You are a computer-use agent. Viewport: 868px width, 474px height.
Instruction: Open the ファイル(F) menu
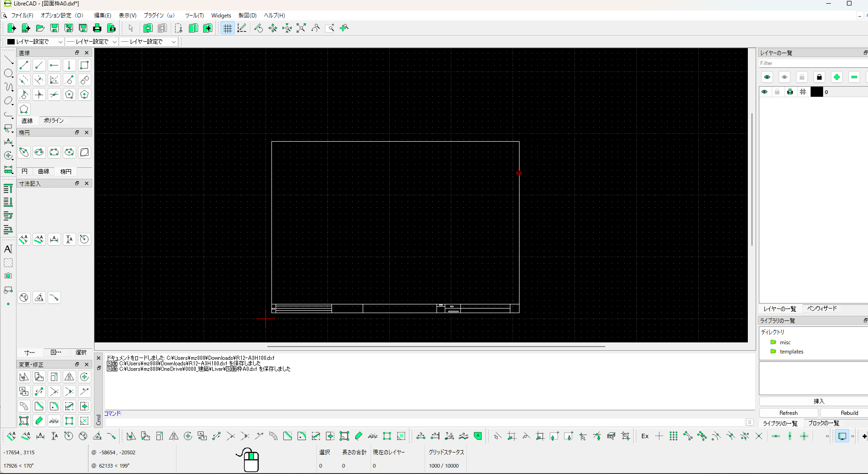(22, 16)
